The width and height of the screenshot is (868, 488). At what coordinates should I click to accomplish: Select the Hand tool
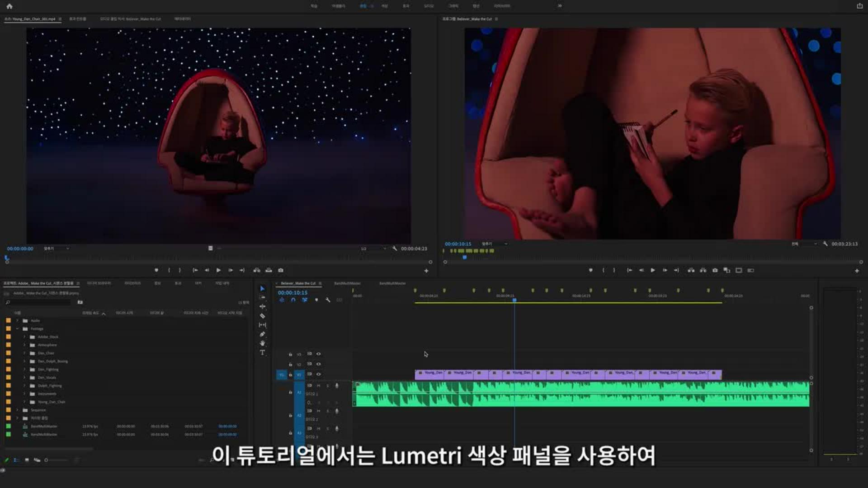point(262,343)
